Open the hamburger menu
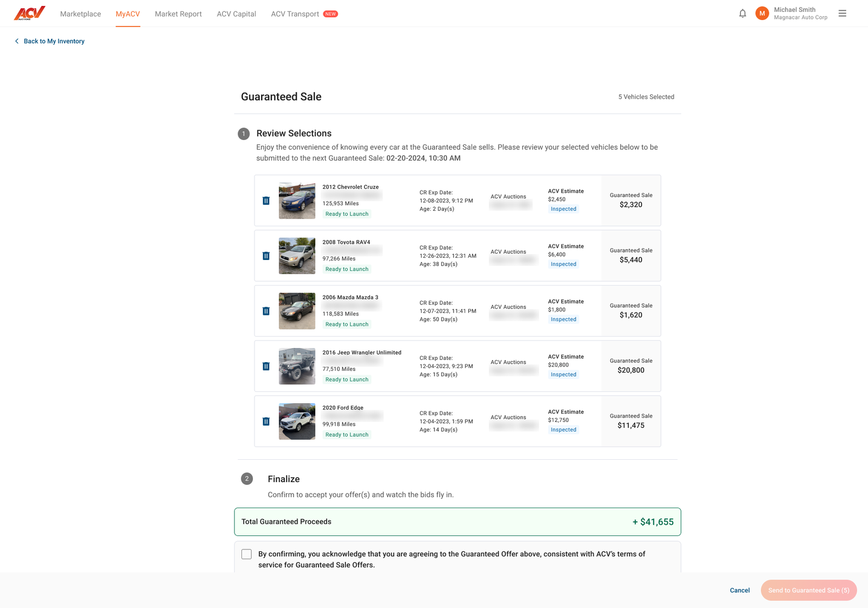The width and height of the screenshot is (868, 608). tap(842, 14)
